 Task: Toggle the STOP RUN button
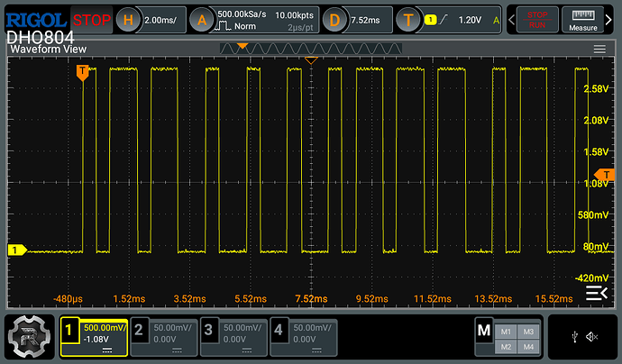coord(537,20)
